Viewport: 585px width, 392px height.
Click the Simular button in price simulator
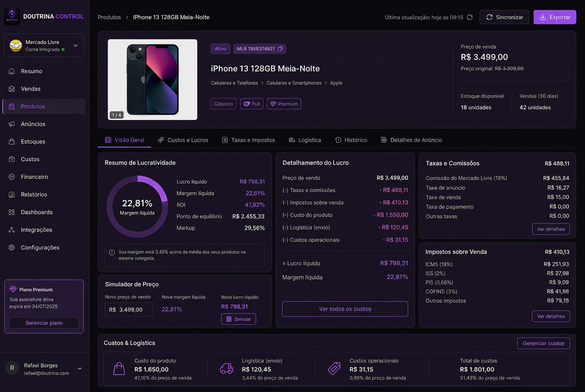click(x=238, y=319)
